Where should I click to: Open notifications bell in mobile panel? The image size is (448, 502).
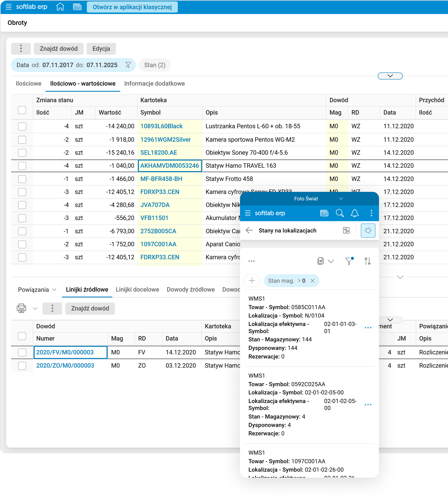click(354, 213)
